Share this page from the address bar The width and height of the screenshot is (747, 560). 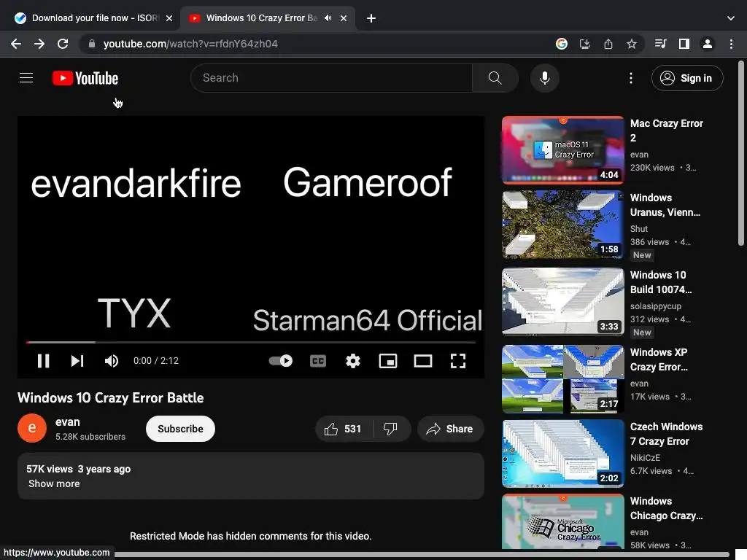(x=608, y=44)
